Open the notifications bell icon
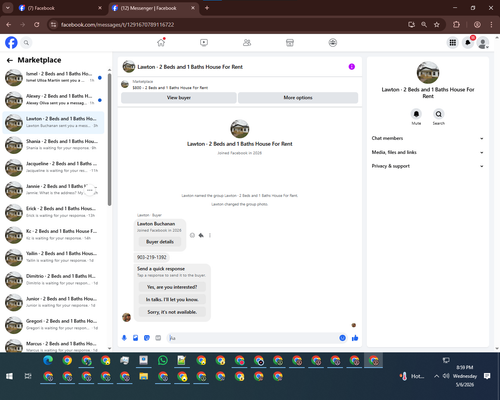Viewport: 500px width, 400px height. (x=468, y=43)
